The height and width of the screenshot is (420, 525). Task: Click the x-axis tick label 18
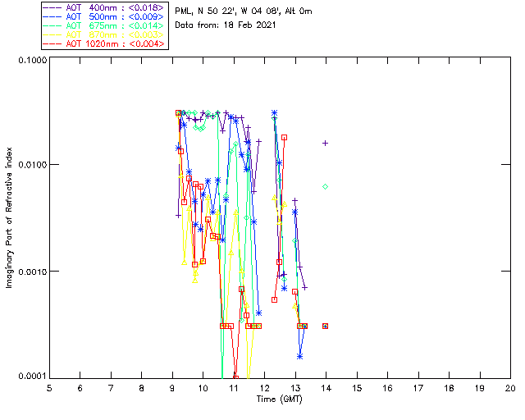click(x=449, y=389)
